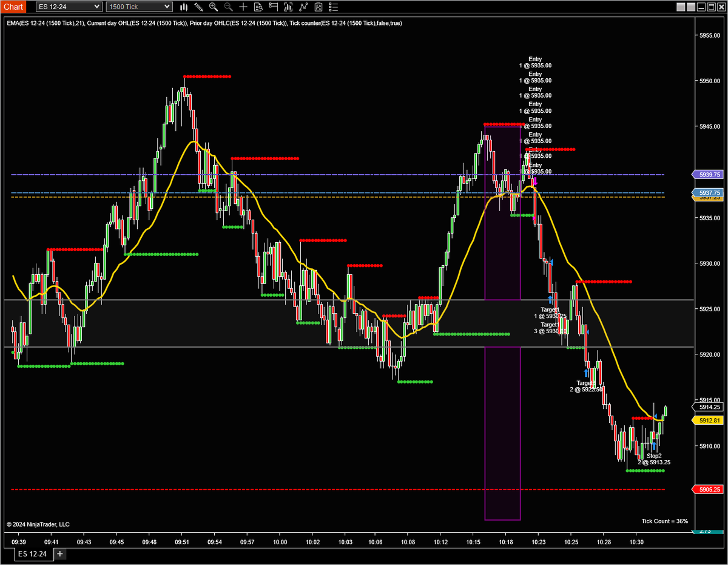Add a new chart tab with plus button
Image resolution: width=728 pixels, height=565 pixels.
60,554
